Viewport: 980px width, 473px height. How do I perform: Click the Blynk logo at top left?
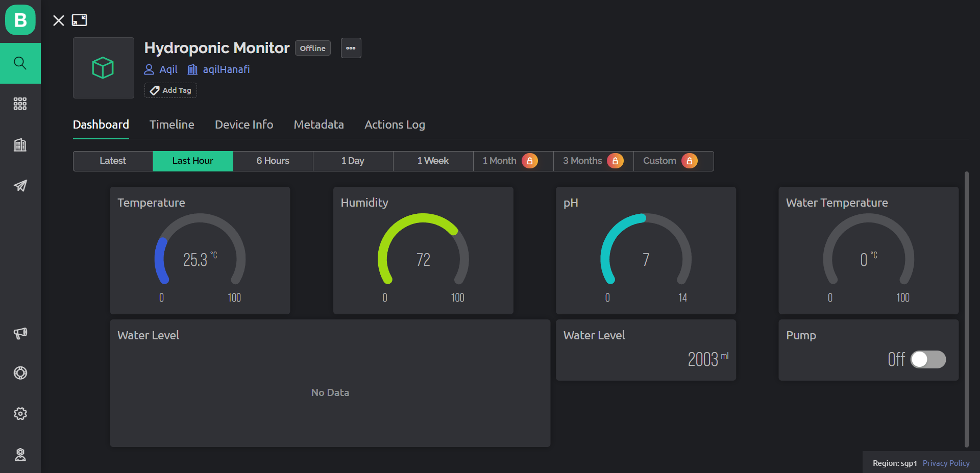pos(20,20)
